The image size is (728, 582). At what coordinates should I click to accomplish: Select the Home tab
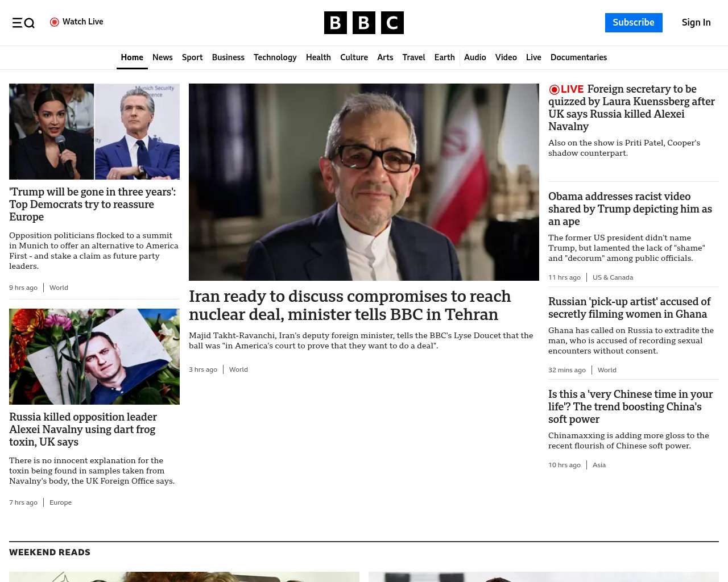coord(132,57)
